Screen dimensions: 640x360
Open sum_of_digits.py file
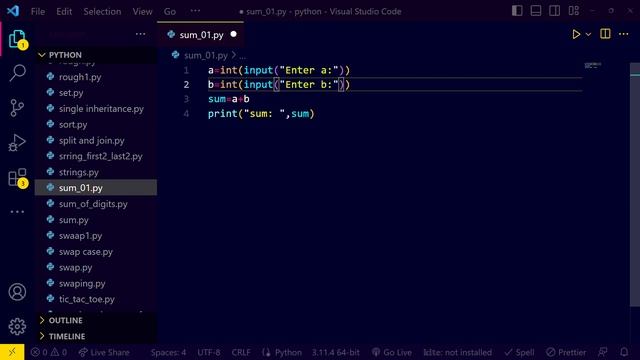click(x=96, y=204)
